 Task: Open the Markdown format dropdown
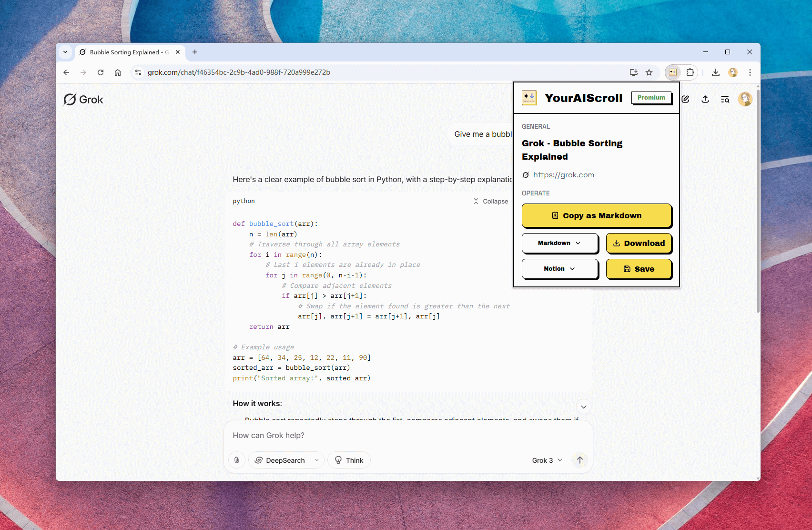tap(559, 243)
